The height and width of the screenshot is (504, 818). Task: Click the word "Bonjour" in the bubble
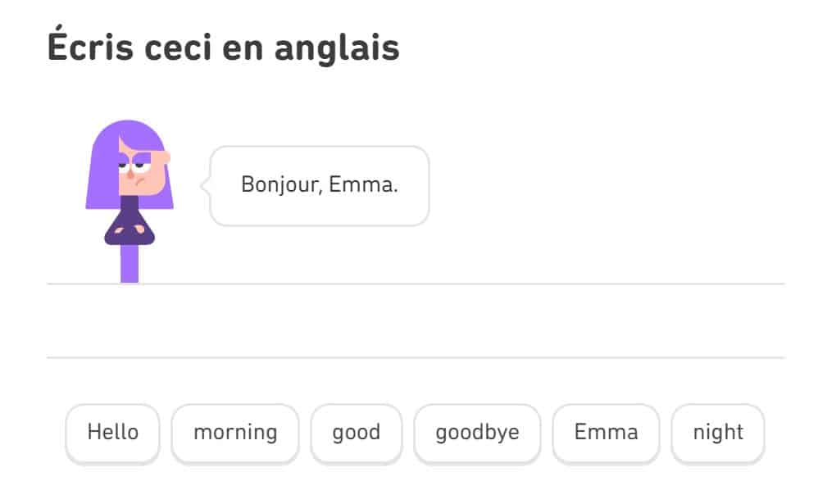(281, 184)
